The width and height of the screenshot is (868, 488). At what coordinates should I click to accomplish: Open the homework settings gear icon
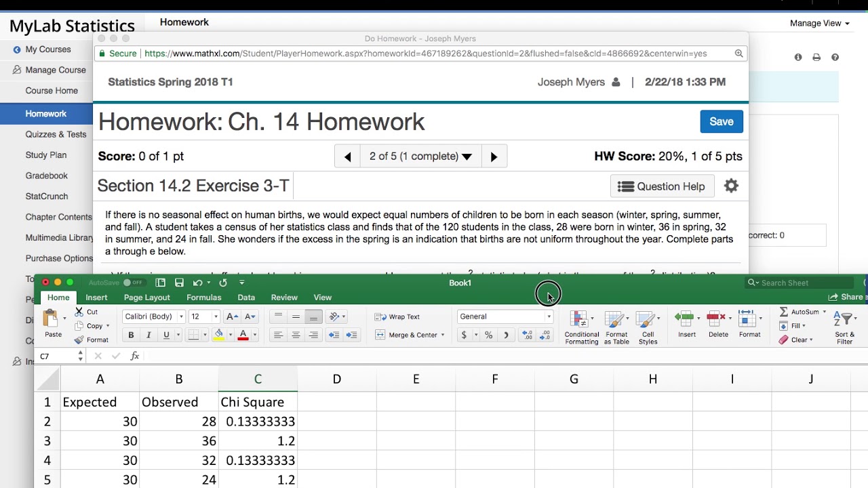(x=731, y=186)
